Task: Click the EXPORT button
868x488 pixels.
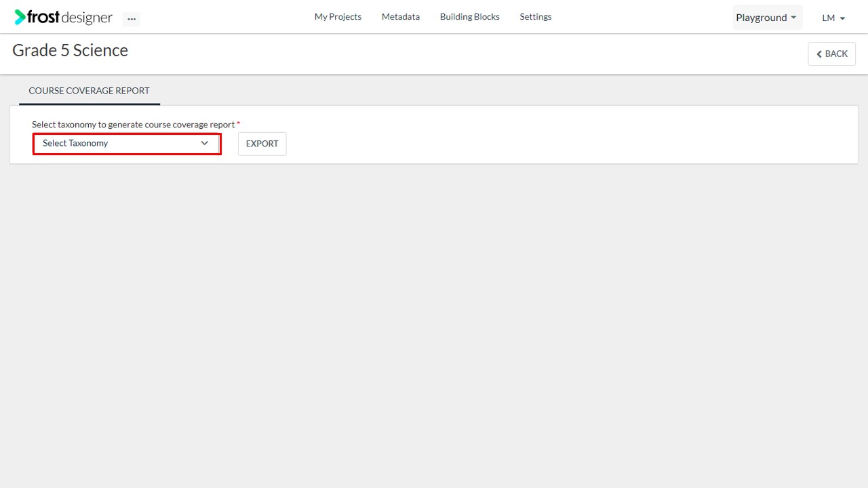Action: (x=262, y=144)
